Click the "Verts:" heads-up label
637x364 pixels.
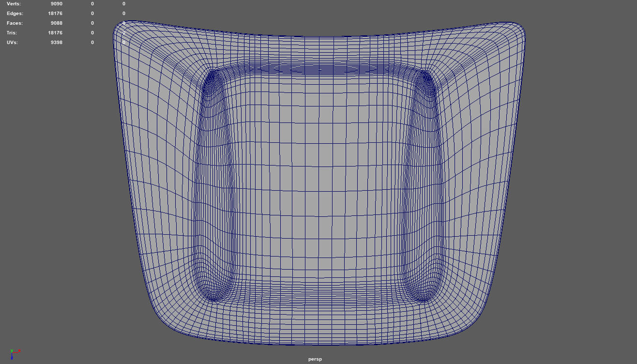point(14,4)
